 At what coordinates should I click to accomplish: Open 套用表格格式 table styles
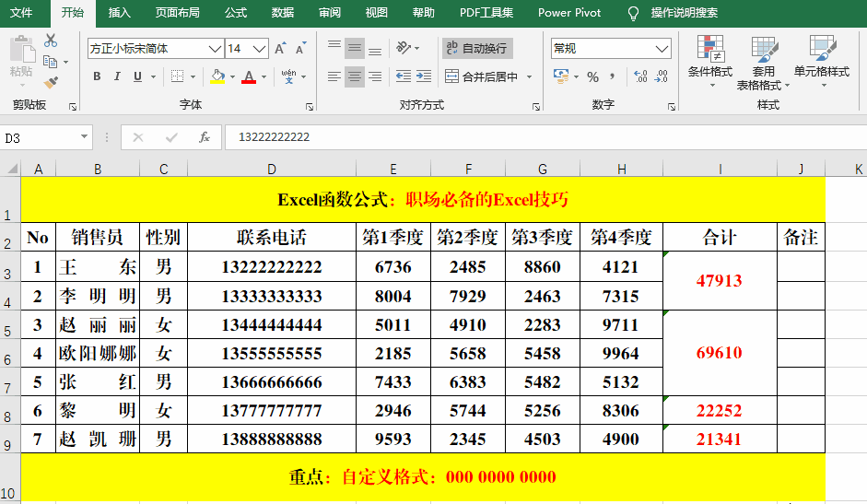tap(764, 63)
